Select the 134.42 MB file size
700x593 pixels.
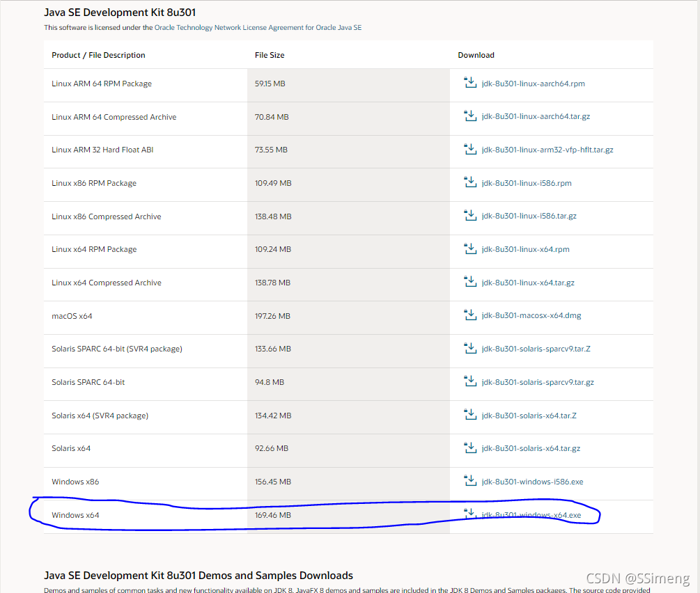tap(273, 416)
